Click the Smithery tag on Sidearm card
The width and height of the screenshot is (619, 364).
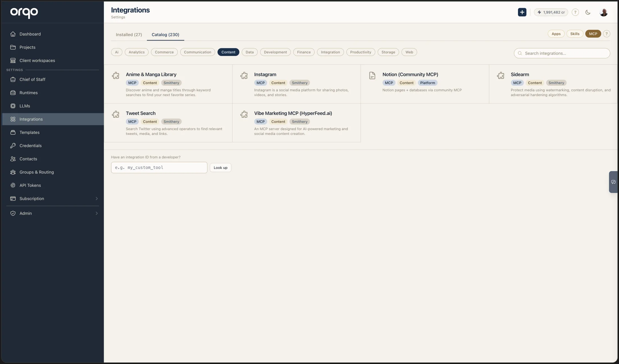[x=556, y=83]
